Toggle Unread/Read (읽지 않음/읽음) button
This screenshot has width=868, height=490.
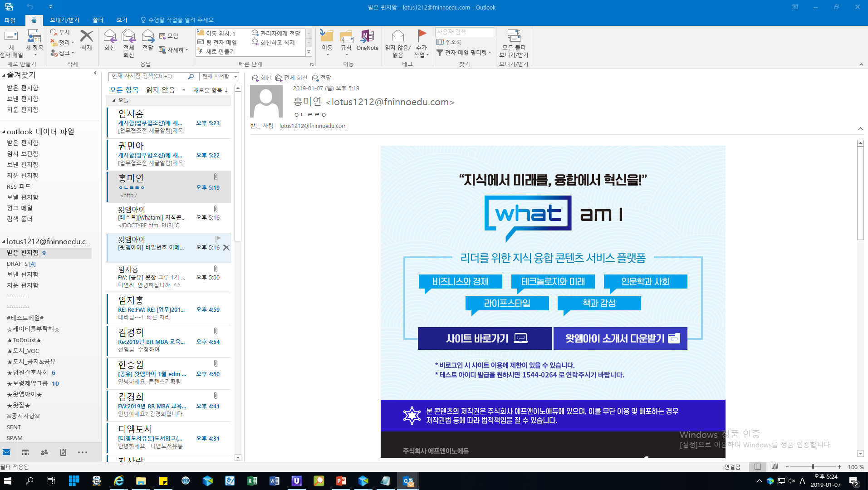pyautogui.click(x=397, y=43)
